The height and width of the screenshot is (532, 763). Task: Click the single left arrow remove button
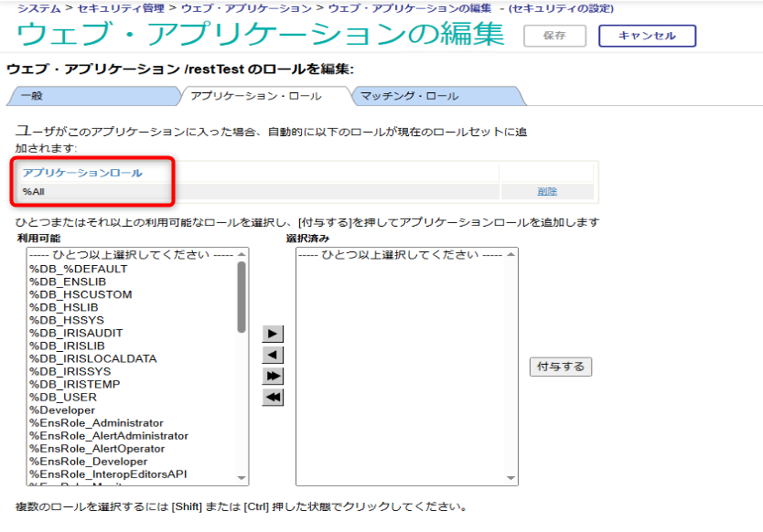tap(273, 355)
